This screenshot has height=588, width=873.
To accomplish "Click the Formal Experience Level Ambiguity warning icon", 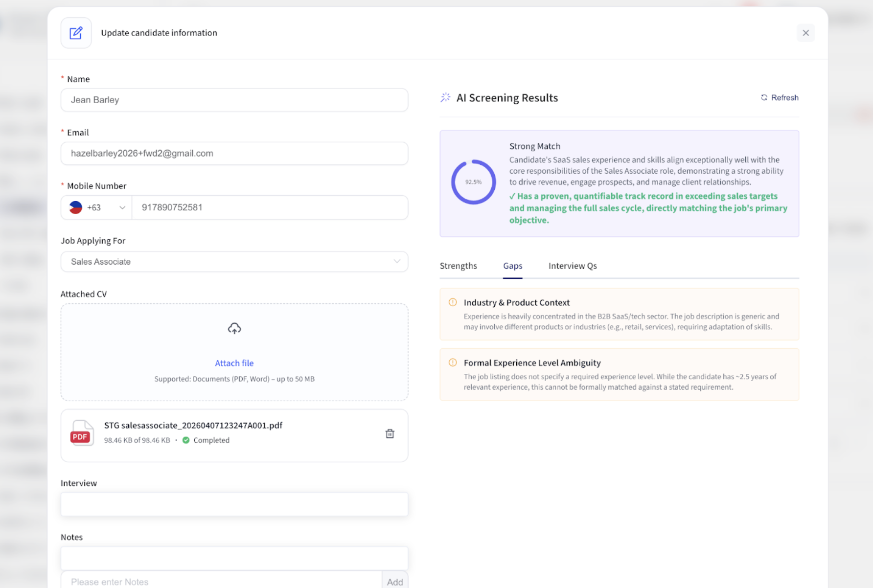I will click(453, 362).
